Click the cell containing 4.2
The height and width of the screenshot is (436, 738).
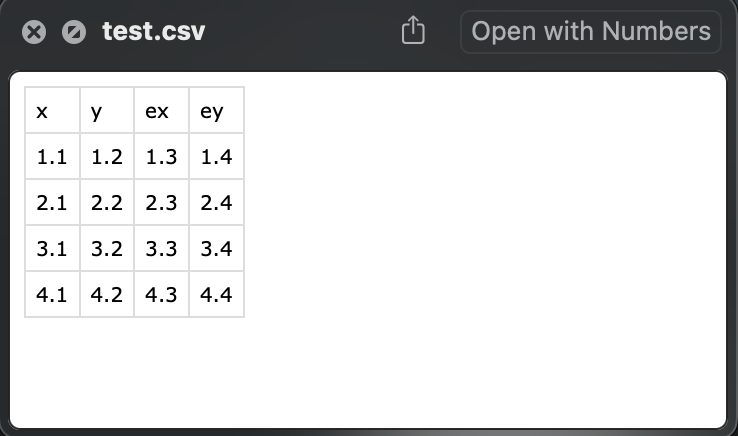tap(107, 294)
